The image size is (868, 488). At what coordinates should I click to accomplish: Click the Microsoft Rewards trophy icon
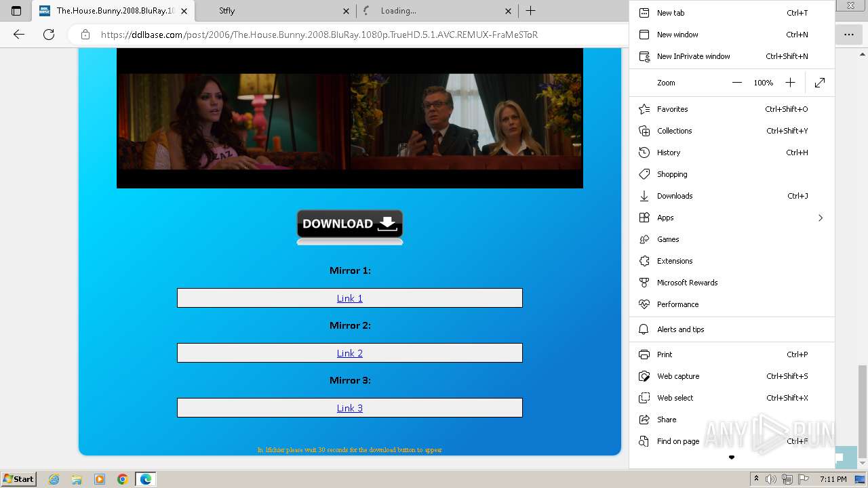point(644,283)
